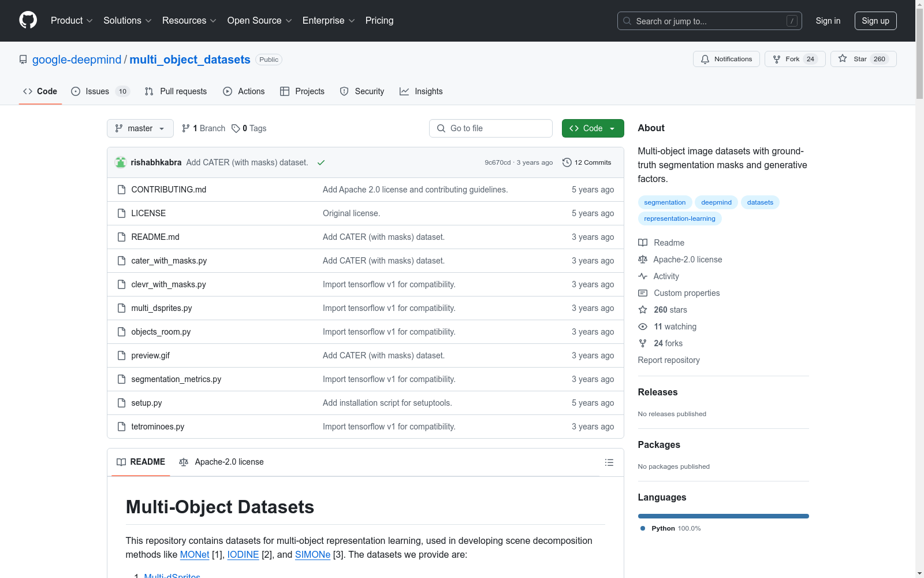The image size is (924, 578).
Task: Focus the Search or jump to field
Action: [x=710, y=21]
